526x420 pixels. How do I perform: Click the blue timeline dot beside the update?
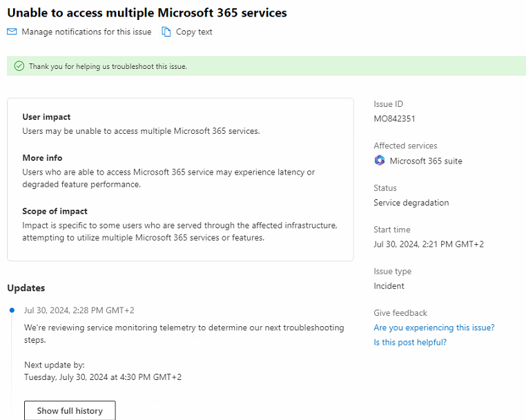(x=12, y=310)
